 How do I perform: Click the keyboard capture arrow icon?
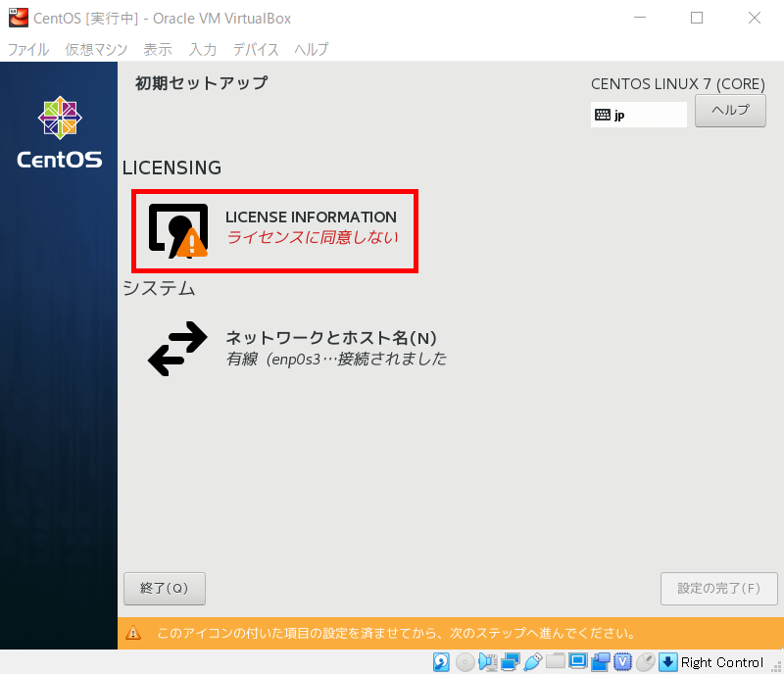tap(668, 662)
